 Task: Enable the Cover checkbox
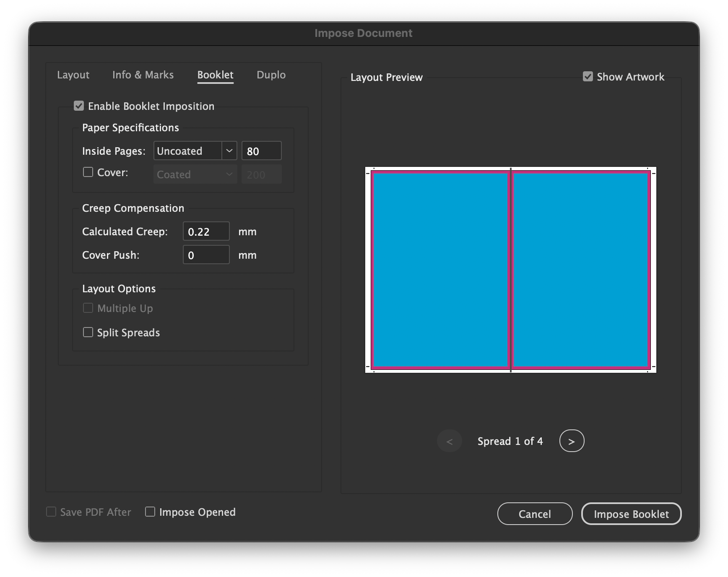pyautogui.click(x=88, y=172)
